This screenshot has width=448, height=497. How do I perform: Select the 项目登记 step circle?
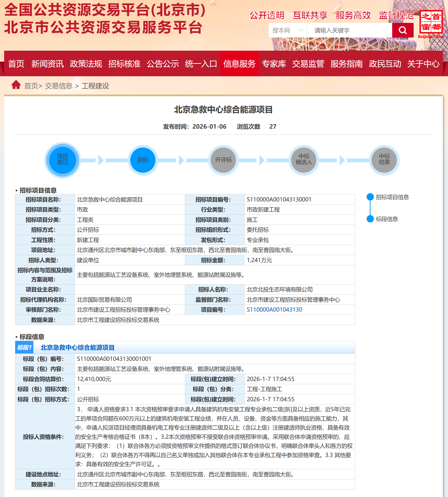[63, 160]
